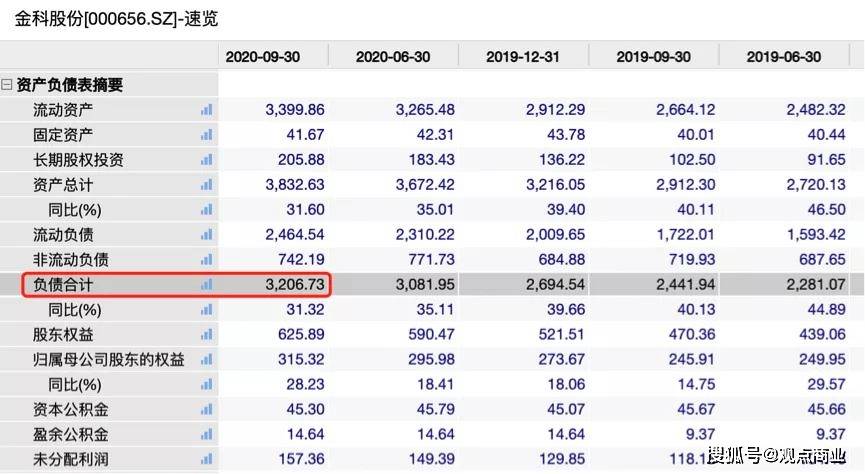Screen dimensions: 865x474
Task: Open chart icon beside 同比(%) 31.60 row
Action: pos(206,210)
